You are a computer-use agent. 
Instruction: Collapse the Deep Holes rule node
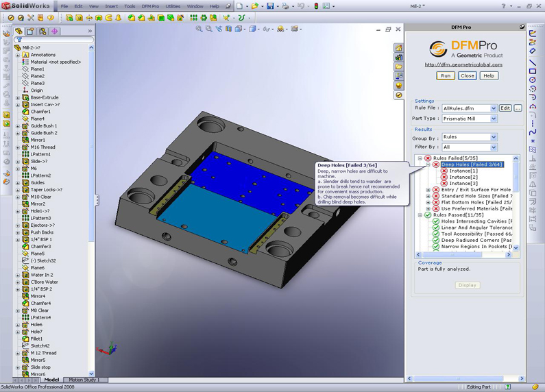428,164
